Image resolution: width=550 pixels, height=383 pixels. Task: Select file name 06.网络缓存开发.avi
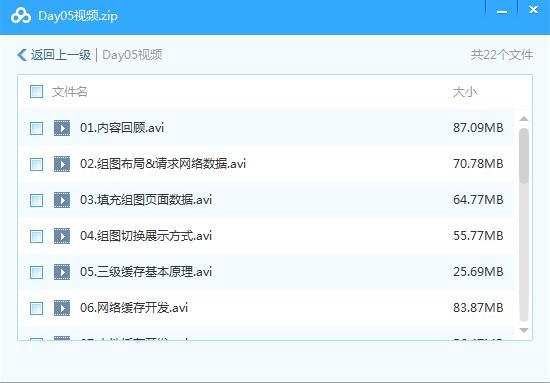[x=134, y=308]
